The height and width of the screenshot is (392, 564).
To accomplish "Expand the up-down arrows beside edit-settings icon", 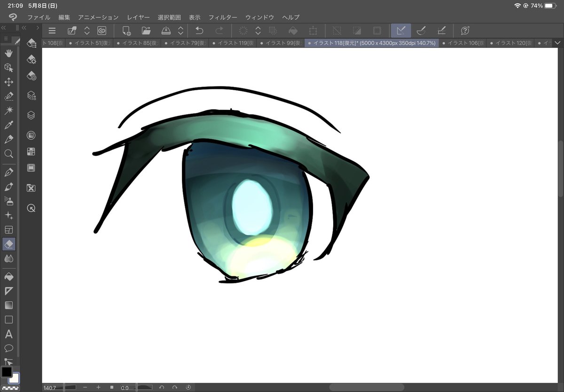I will coord(87,31).
